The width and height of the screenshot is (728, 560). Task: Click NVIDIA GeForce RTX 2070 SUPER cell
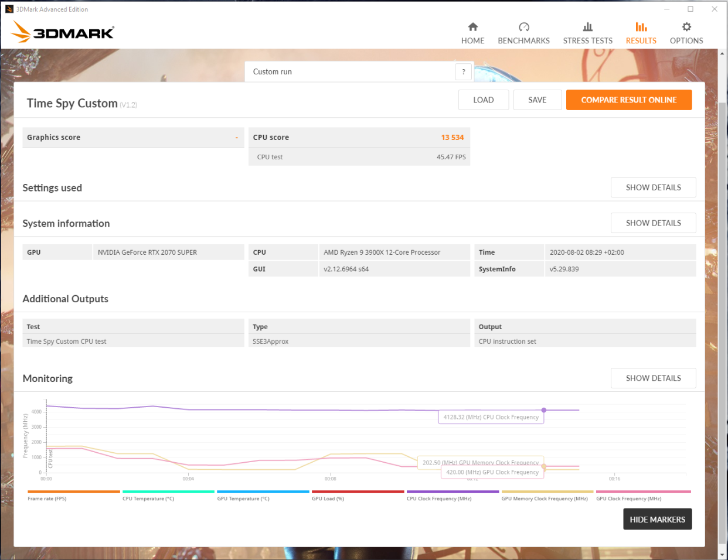[x=169, y=252]
